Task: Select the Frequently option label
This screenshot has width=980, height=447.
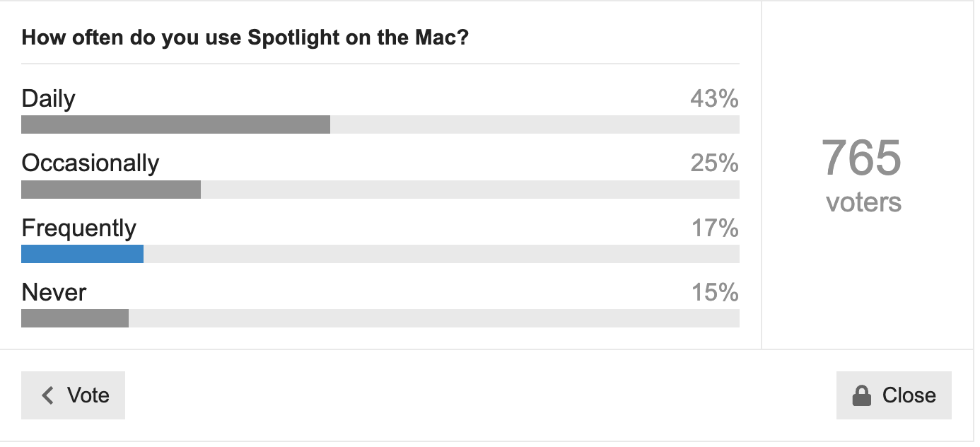Action: click(79, 228)
